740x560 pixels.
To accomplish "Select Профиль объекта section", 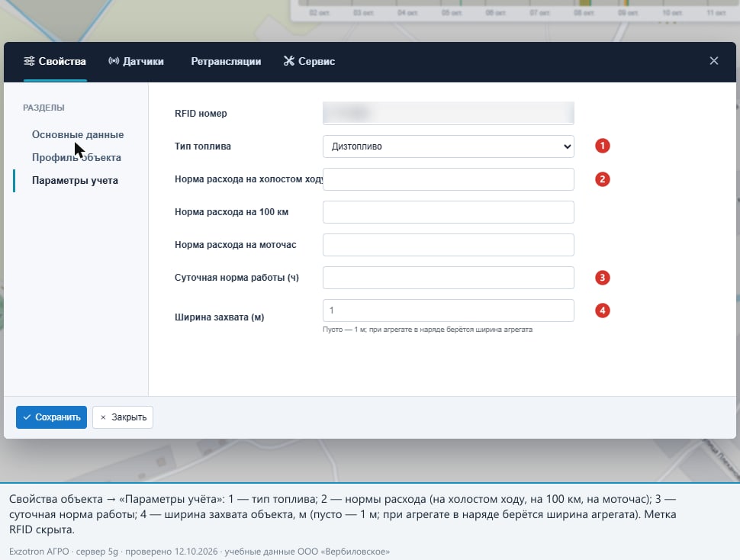I will coord(76,158).
